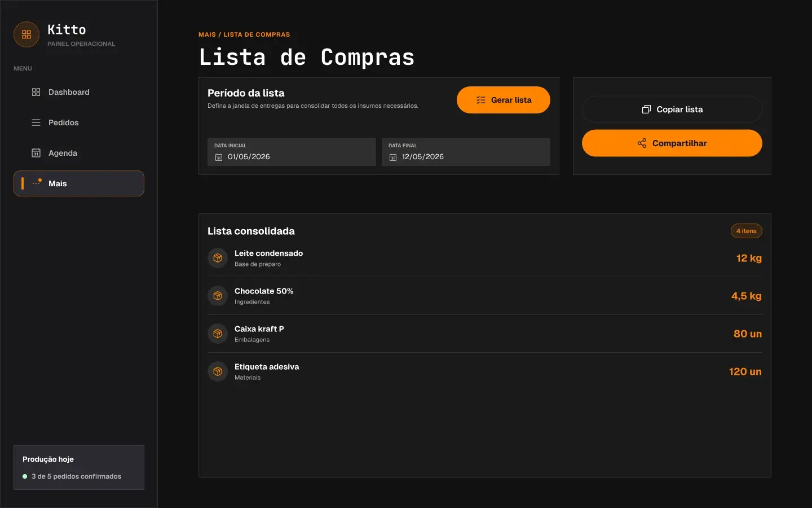Open the Pedidos menu item
The image size is (812, 508).
click(x=79, y=122)
